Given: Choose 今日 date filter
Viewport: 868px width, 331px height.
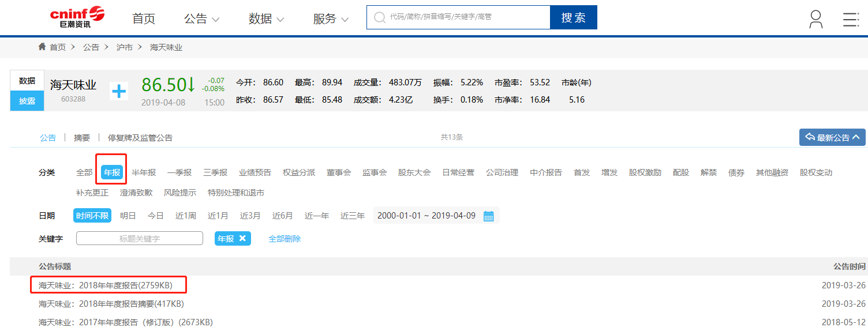Looking at the screenshot, I should [x=156, y=216].
